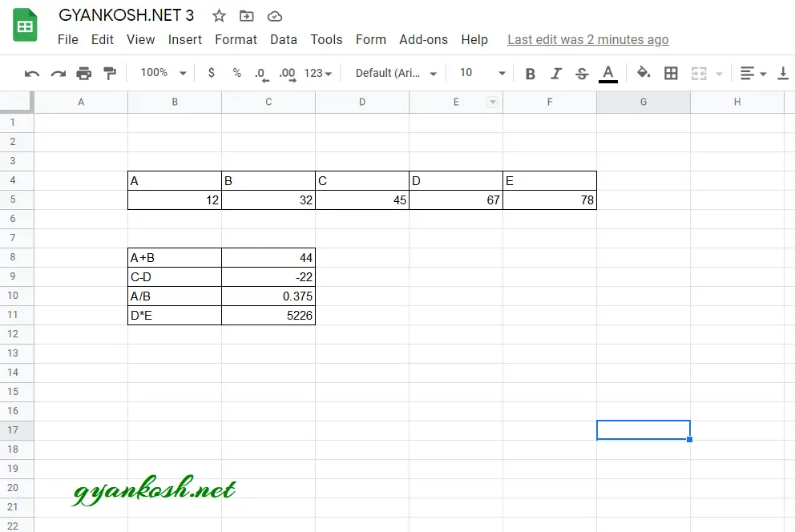Select cell with value 78
The height and width of the screenshot is (532, 795).
point(550,199)
